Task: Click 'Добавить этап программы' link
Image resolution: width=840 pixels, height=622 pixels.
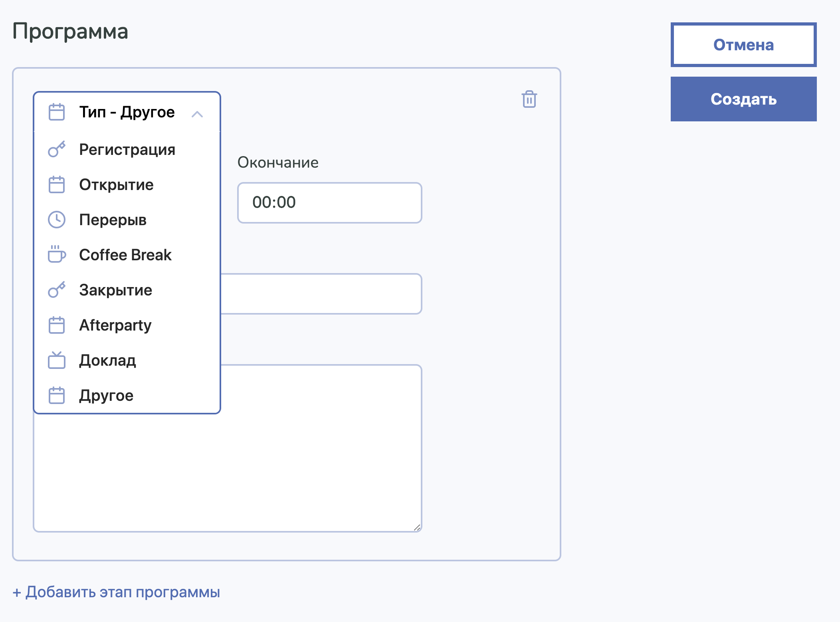Action: pyautogui.click(x=116, y=592)
